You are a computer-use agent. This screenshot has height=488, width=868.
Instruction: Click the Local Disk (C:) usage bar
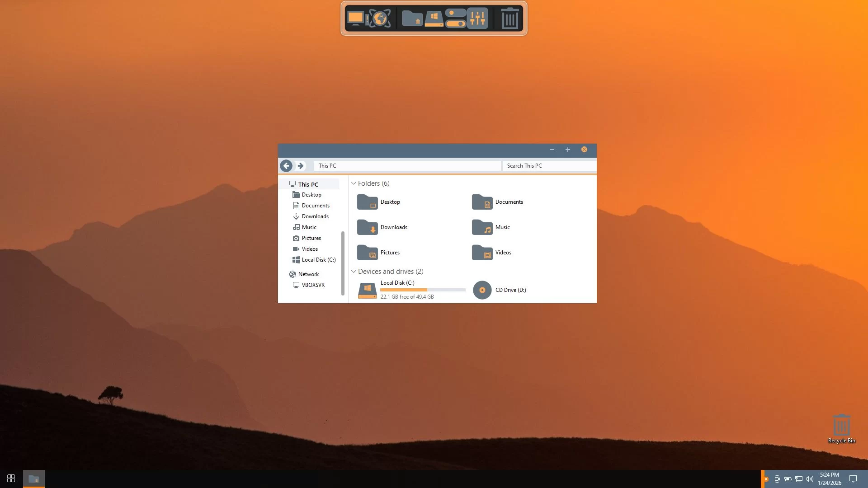tap(423, 290)
